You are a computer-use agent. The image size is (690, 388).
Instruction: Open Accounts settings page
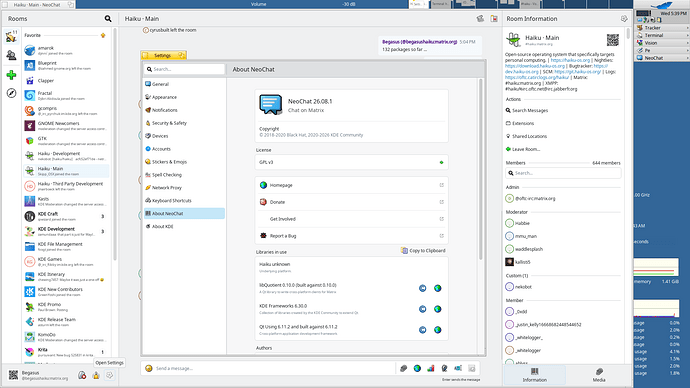point(184,149)
